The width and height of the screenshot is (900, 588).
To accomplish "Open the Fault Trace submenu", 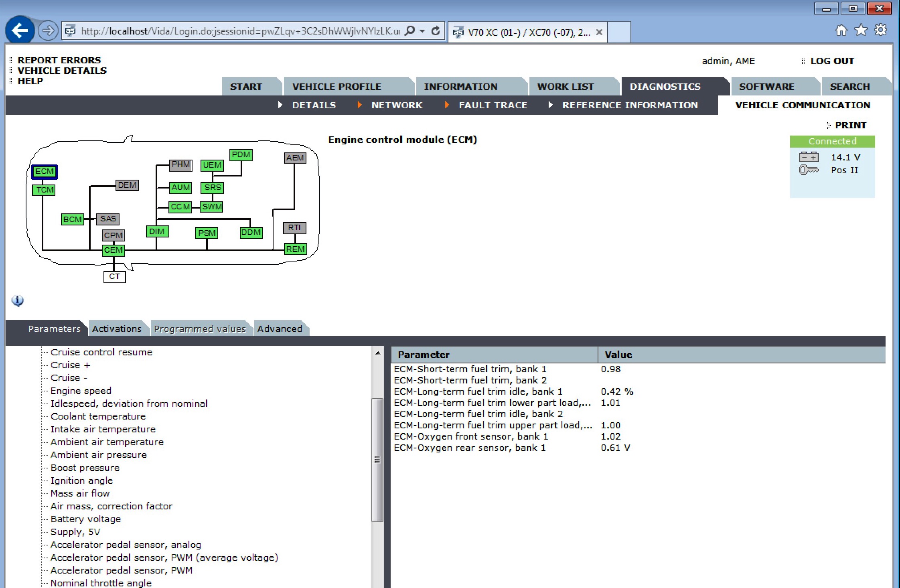I will [493, 105].
